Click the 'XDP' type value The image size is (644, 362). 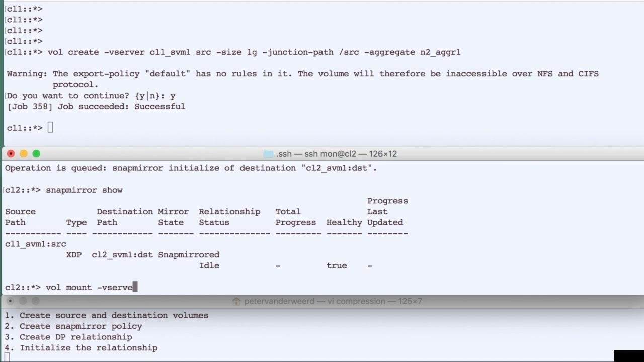[74, 255]
